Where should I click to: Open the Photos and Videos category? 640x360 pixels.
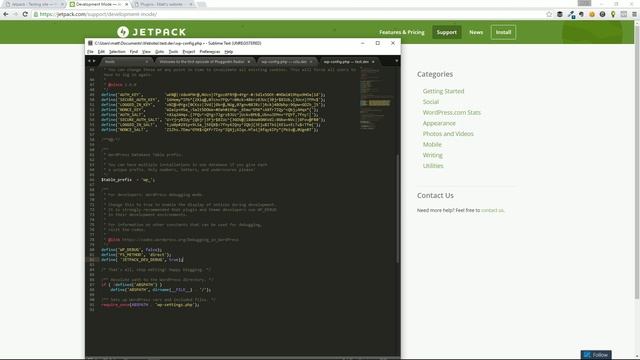(x=448, y=133)
